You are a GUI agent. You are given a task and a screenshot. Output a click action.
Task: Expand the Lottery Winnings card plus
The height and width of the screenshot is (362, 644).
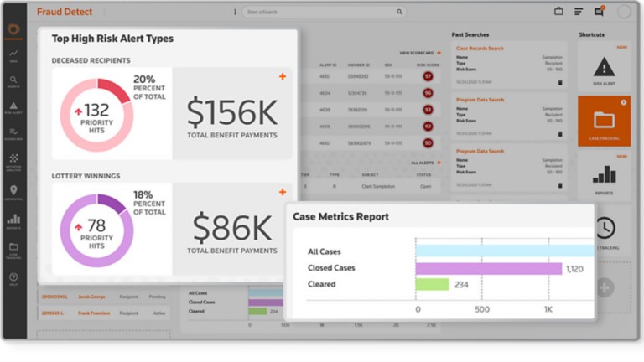[283, 192]
